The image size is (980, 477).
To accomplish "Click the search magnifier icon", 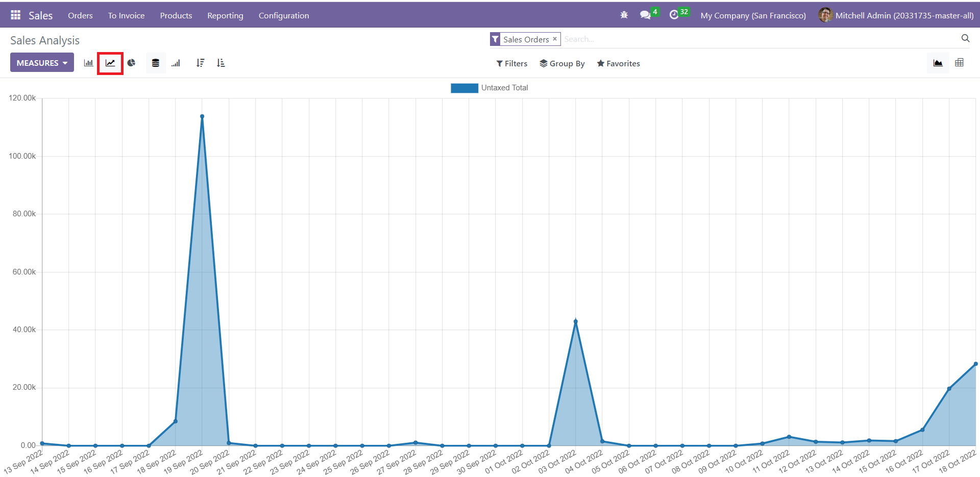I will click(x=965, y=38).
